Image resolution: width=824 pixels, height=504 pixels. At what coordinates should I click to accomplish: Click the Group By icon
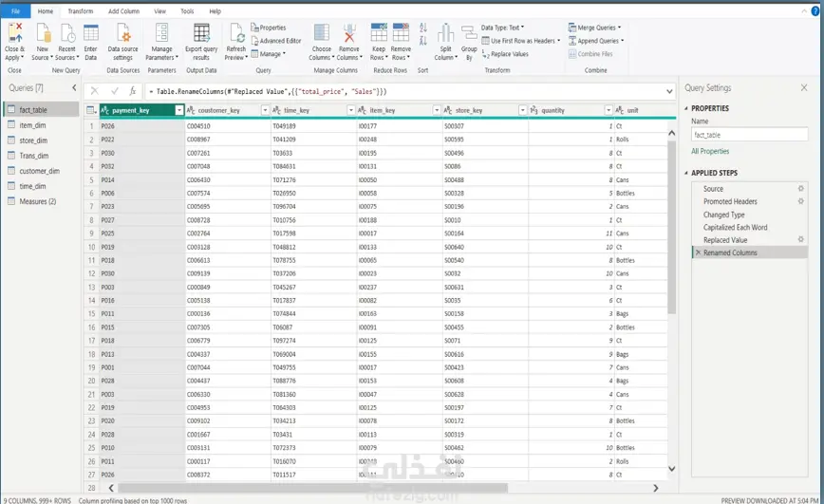pos(469,32)
